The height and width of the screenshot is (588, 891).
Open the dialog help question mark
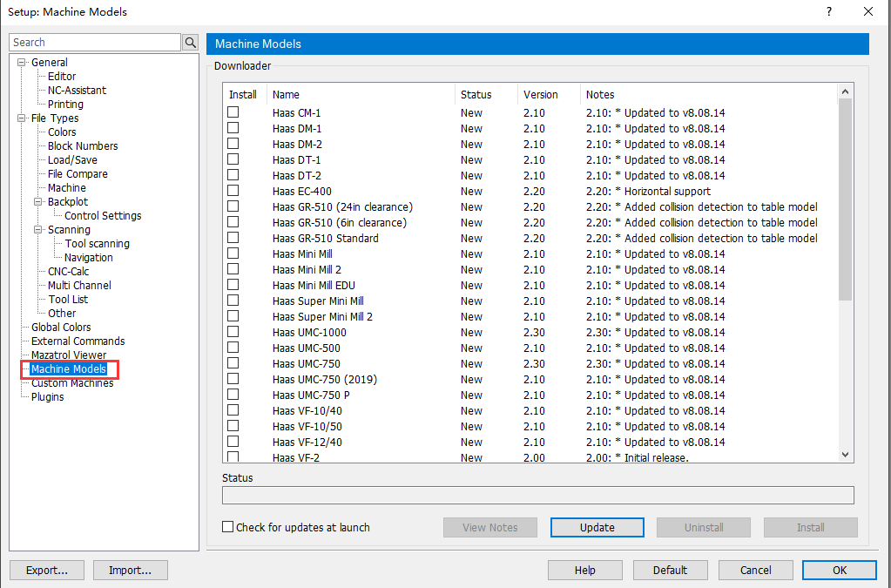[x=829, y=11]
